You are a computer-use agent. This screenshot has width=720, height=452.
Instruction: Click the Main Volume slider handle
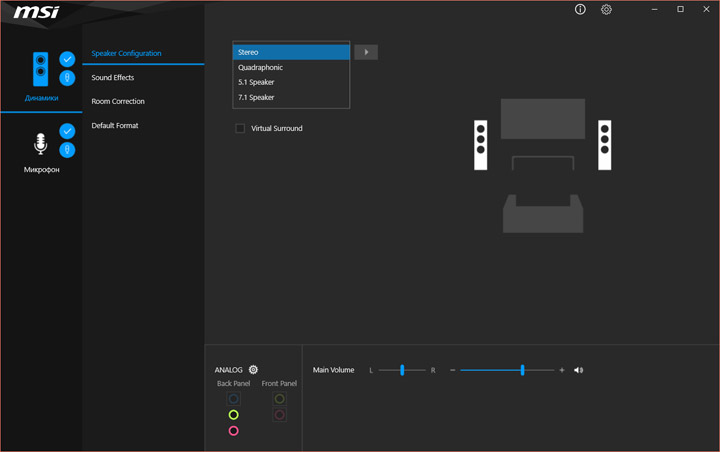tap(523, 370)
